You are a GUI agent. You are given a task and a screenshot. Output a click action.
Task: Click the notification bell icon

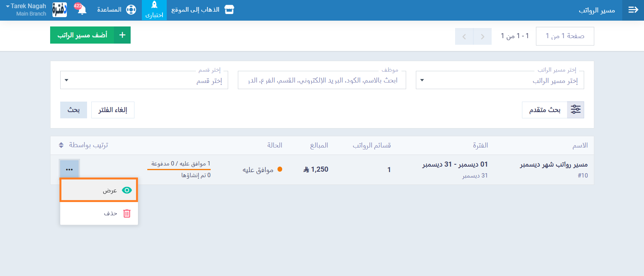click(x=82, y=10)
